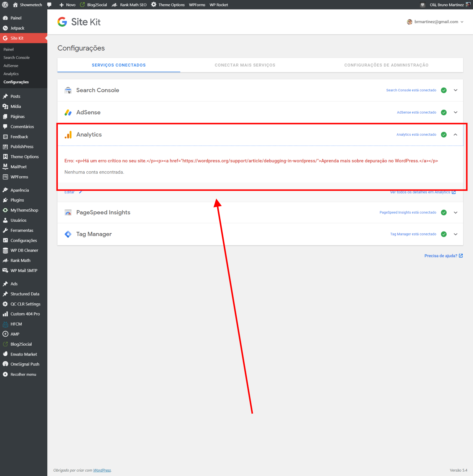
Task: Click WP Mail SMTP envelope icon
Action: [x=5, y=271]
